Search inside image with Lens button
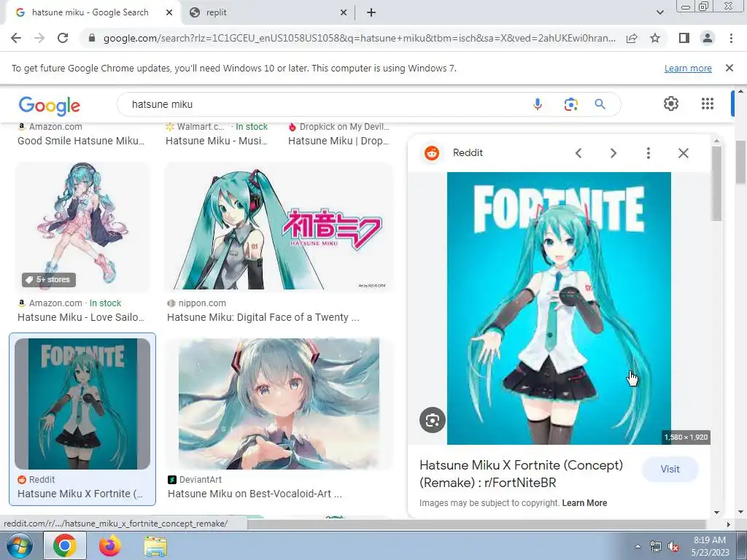The width and height of the screenshot is (747, 560). [432, 420]
